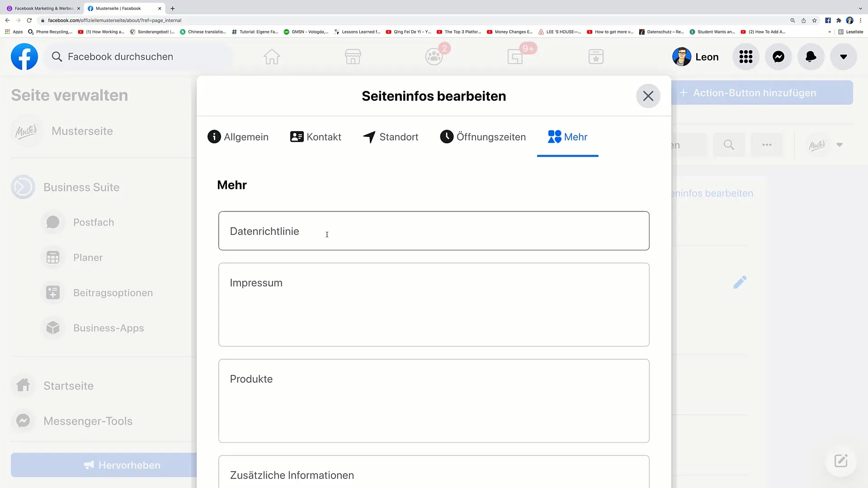Open Planer in the sidebar
Image resolution: width=868 pixels, height=488 pixels.
[x=88, y=258]
